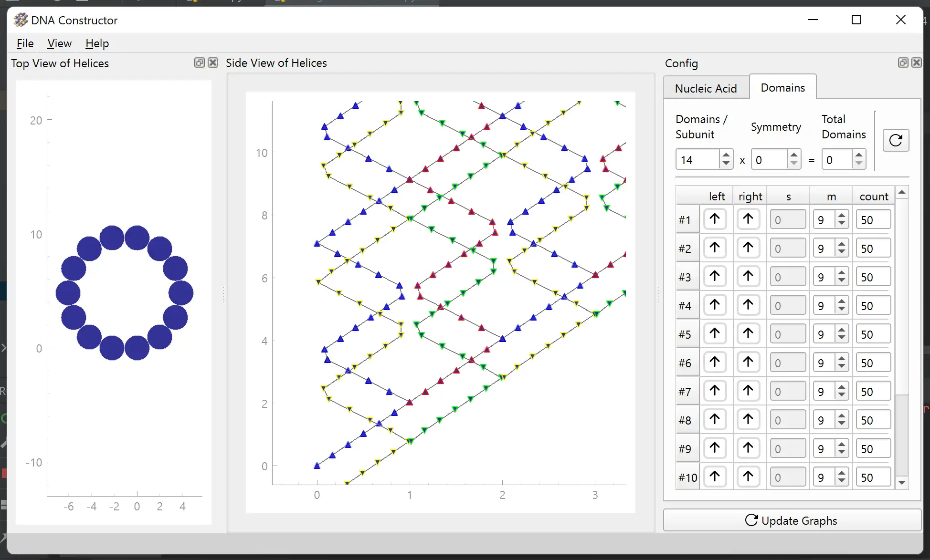Toggle left arrow for domain #7

pyautogui.click(x=715, y=391)
